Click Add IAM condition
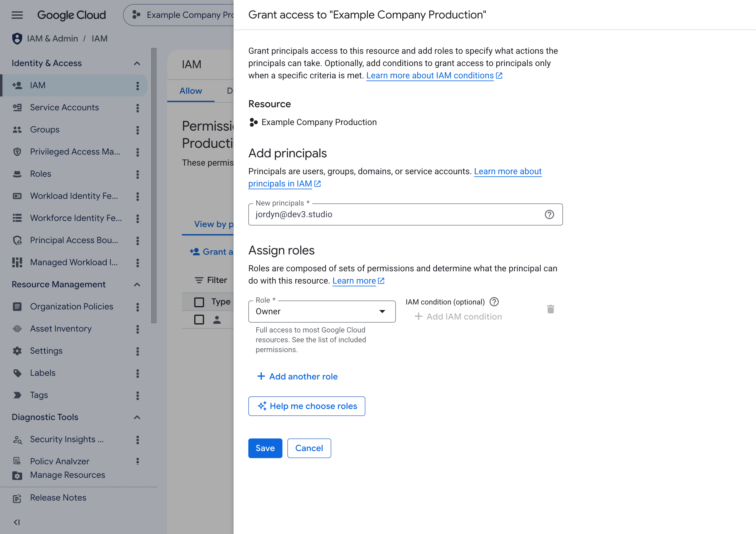Viewport: 756px width, 534px height. [x=458, y=316]
